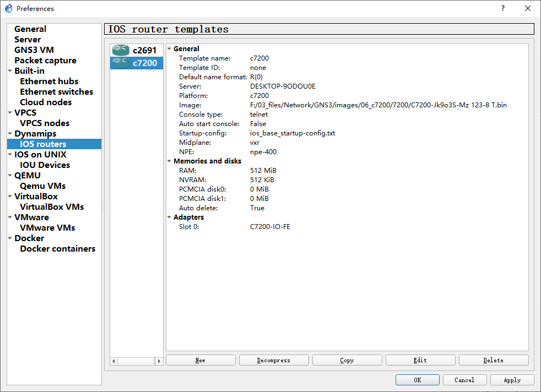
Task: Open IOU Devices settings
Action: (x=45, y=165)
